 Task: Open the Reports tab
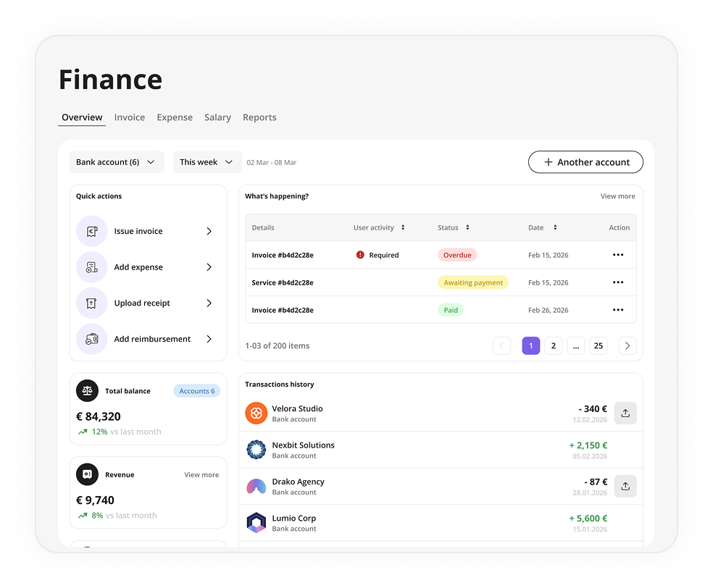click(259, 117)
